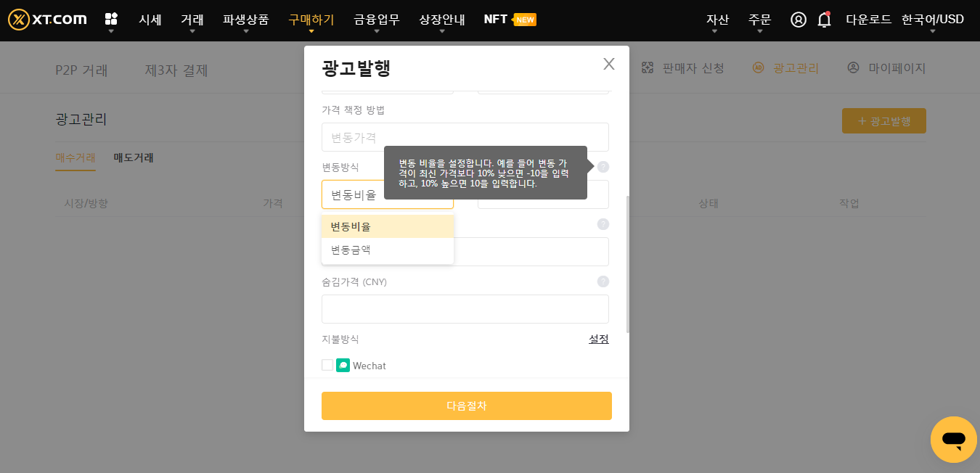Click the NFT NEW badge item
The image size is (980, 473).
click(510, 20)
